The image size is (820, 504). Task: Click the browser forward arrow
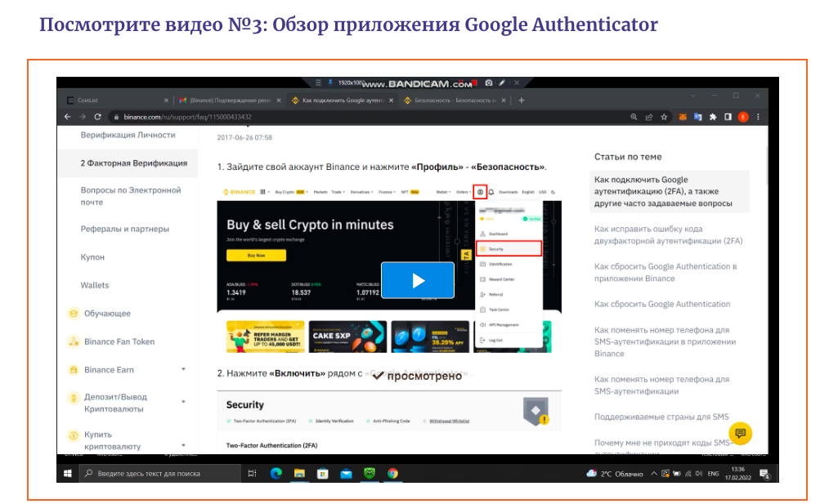click(82, 117)
